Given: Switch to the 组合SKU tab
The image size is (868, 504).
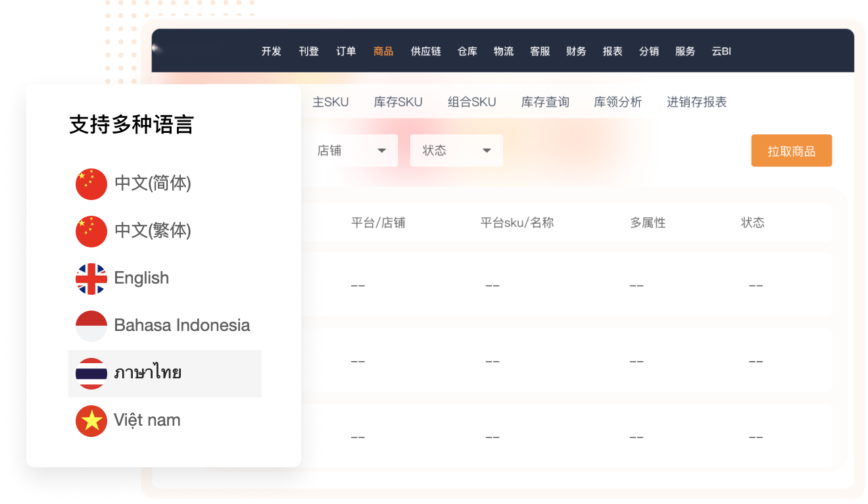Looking at the screenshot, I should 471,102.
